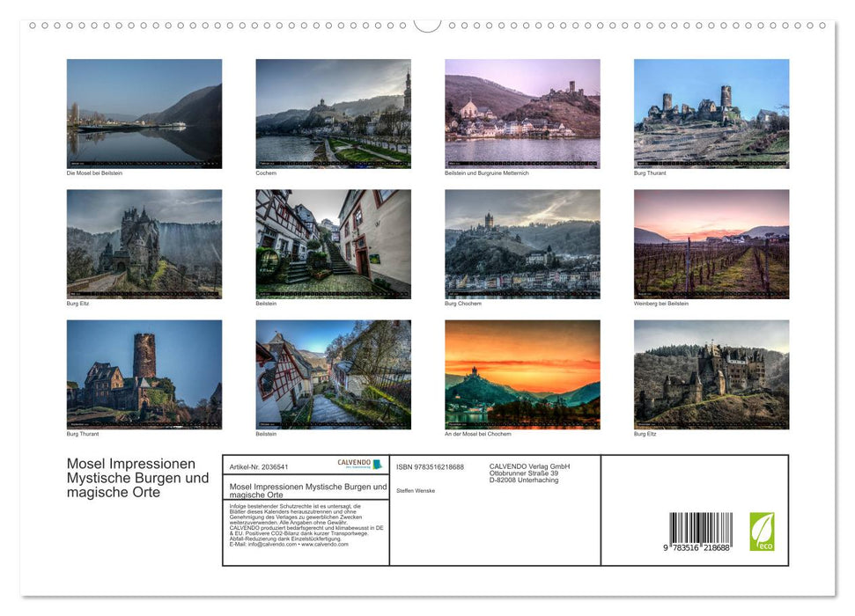Select the Artikel-Nr. 2036541 label
This screenshot has height=616, width=855.
tap(260, 466)
